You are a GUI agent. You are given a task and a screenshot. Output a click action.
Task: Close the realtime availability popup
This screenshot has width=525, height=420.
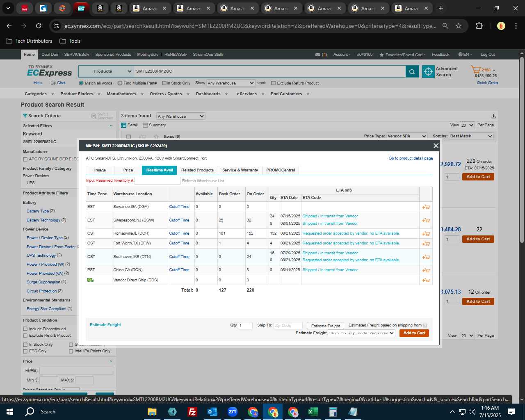point(436,146)
